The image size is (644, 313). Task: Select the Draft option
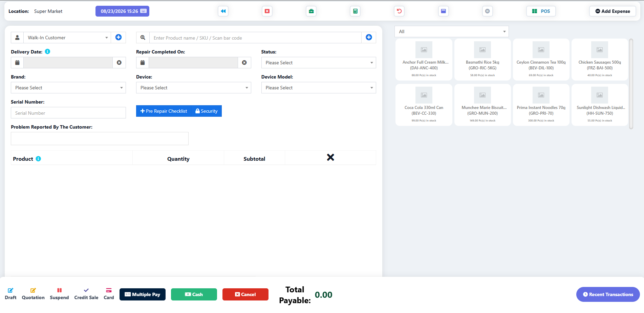pyautogui.click(x=10, y=294)
